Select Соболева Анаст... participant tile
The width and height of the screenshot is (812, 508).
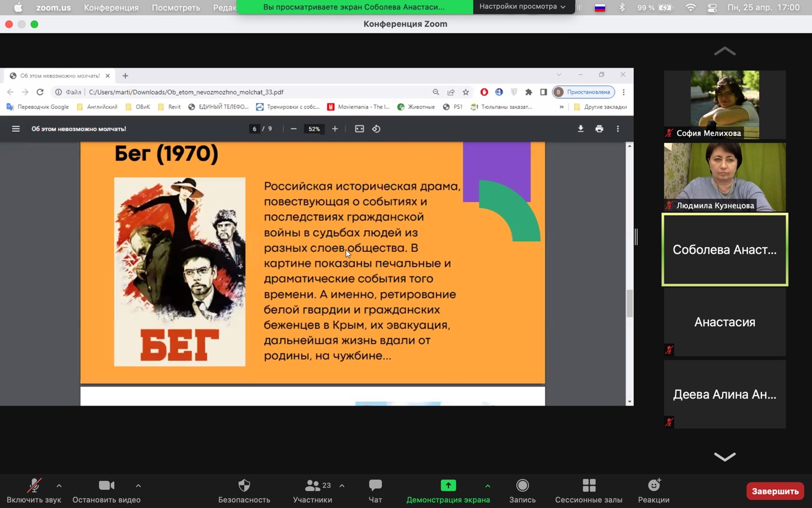(x=725, y=250)
